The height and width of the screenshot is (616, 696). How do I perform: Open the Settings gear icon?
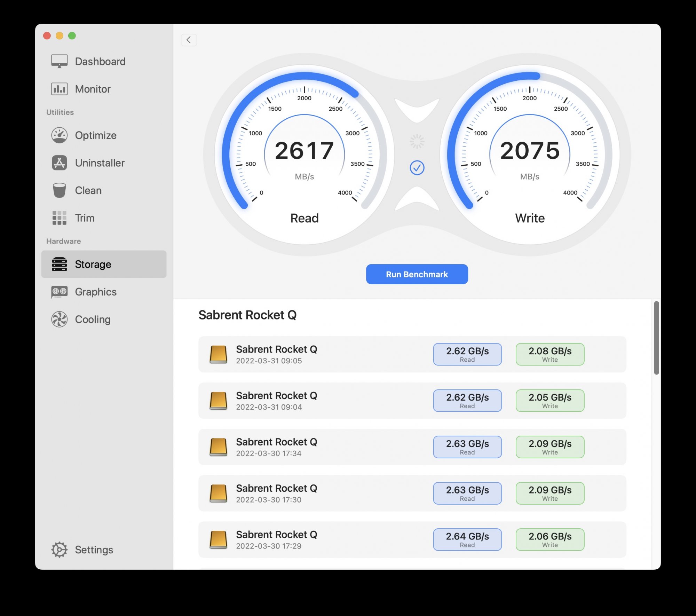(59, 550)
